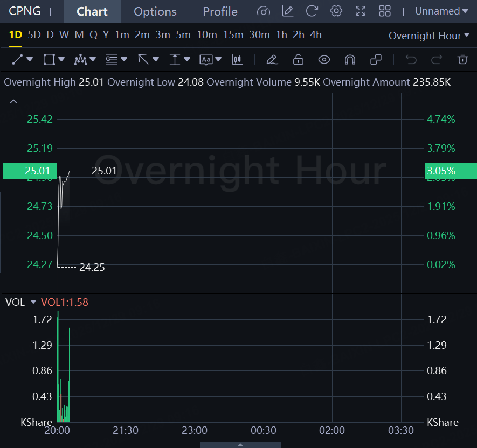Open the VOL indicator dropdown arrow
This screenshot has width=477, height=448.
[x=33, y=303]
